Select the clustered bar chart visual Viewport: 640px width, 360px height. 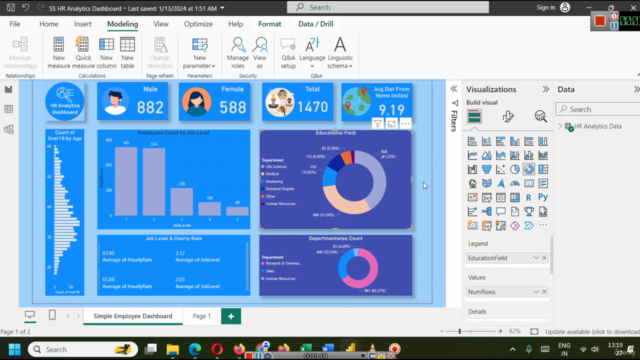(x=500, y=142)
